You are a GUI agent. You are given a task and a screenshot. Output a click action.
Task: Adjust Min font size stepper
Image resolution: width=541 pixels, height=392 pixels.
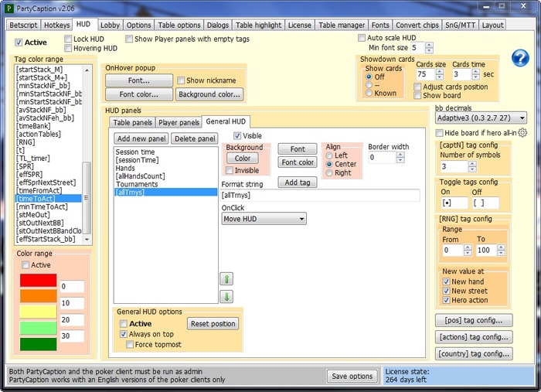[429, 48]
